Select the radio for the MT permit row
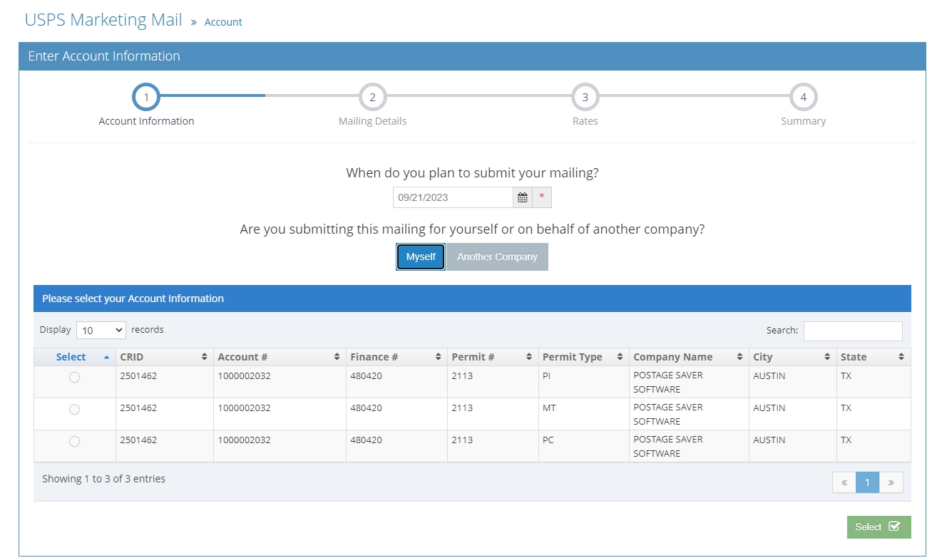 (74, 409)
